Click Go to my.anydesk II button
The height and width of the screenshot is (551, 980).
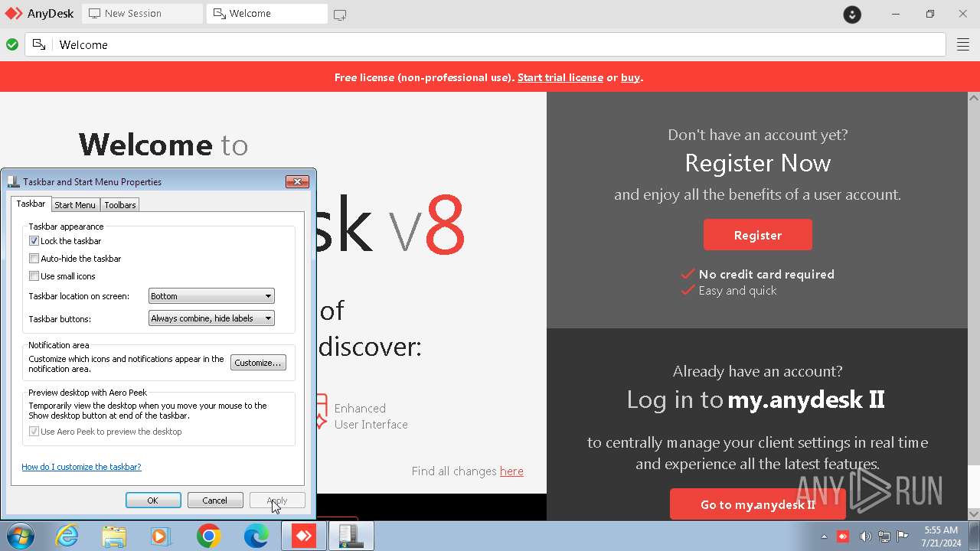tap(758, 504)
